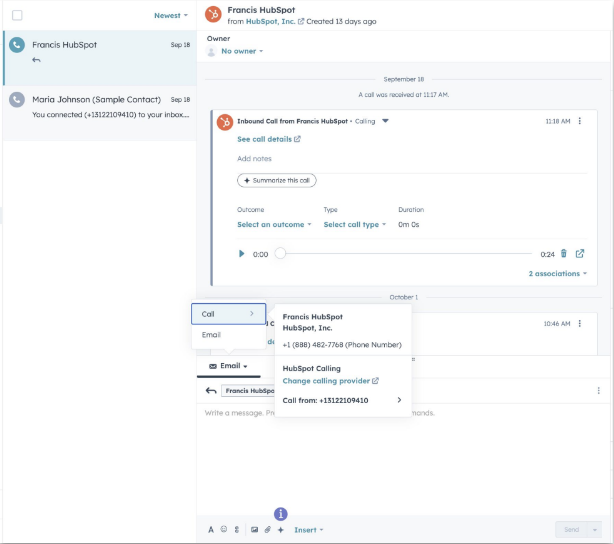Select Email in the channel menu
The image size is (614, 544).
(x=229, y=335)
